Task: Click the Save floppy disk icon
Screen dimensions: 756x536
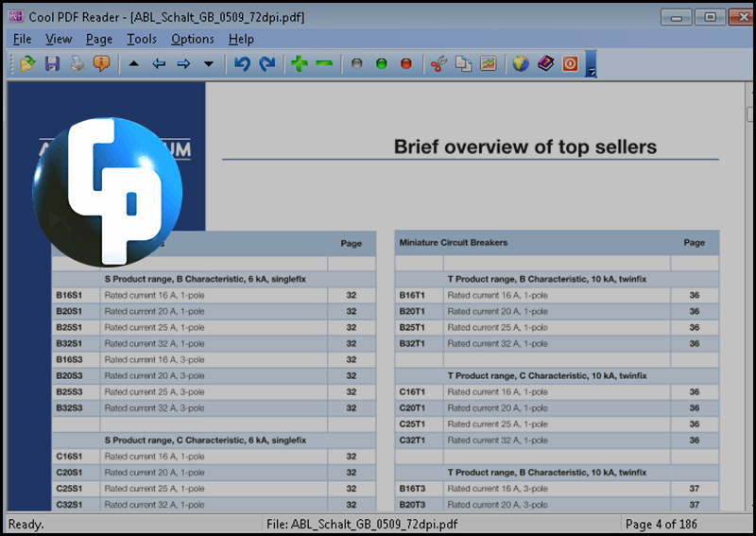Action: 52,63
